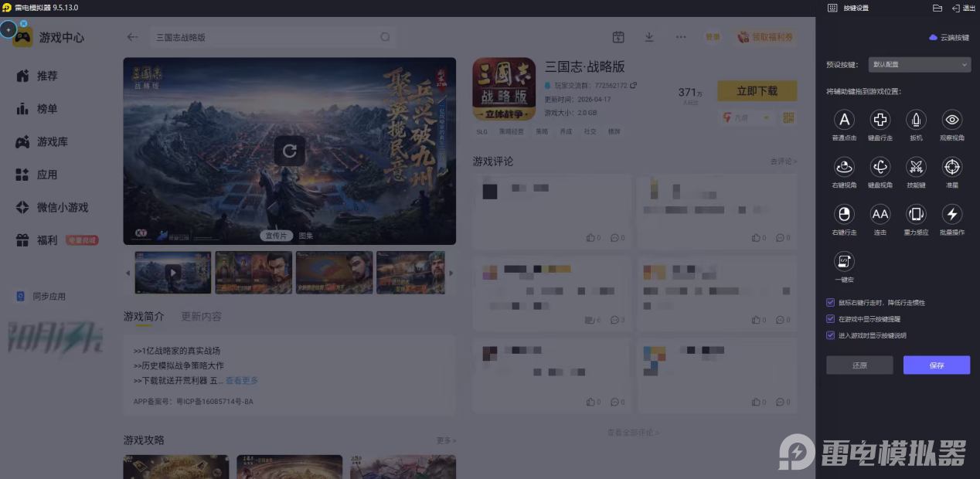Show the QR code beside 九游
Screen dimensions: 980x479
coord(789,117)
